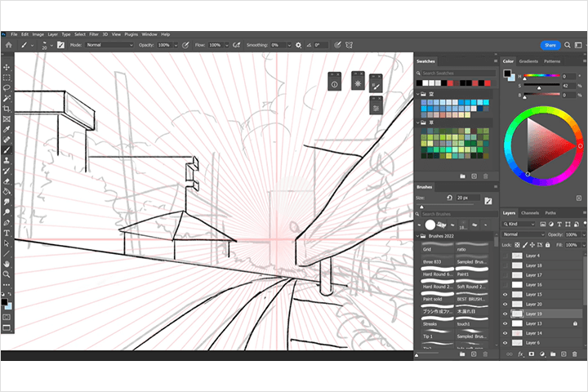Hide Layer 13 with its eye icon
Image resolution: width=588 pixels, height=392 pixels.
pyautogui.click(x=506, y=323)
